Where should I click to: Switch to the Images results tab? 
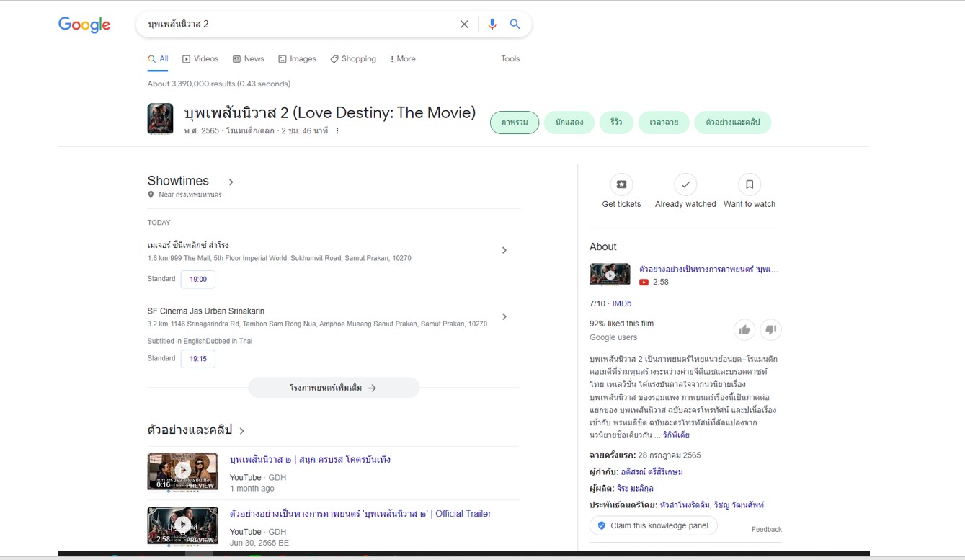click(297, 59)
